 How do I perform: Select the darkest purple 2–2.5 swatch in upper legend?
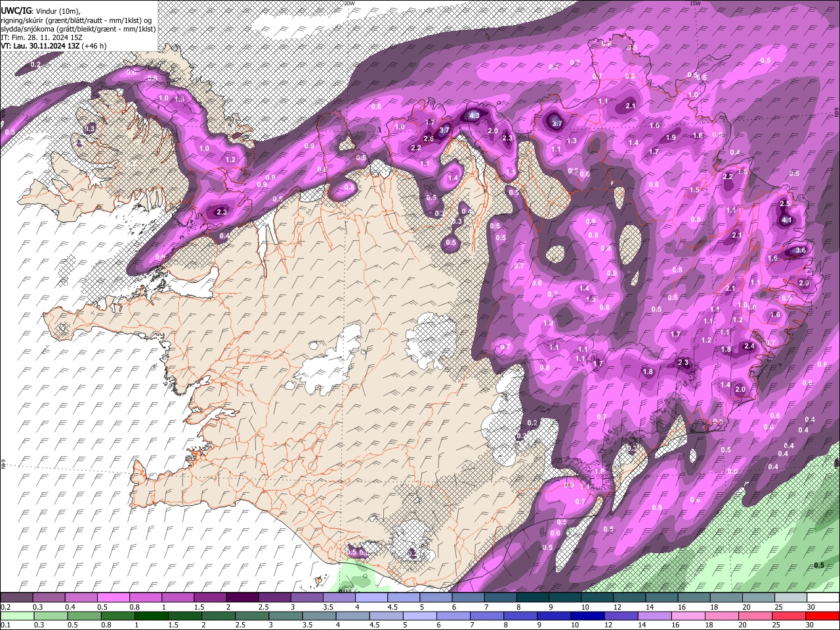point(241,598)
